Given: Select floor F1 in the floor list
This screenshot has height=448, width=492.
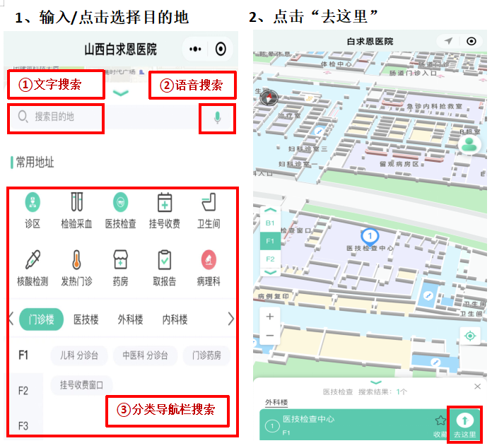Looking at the screenshot, I should (x=23, y=355).
